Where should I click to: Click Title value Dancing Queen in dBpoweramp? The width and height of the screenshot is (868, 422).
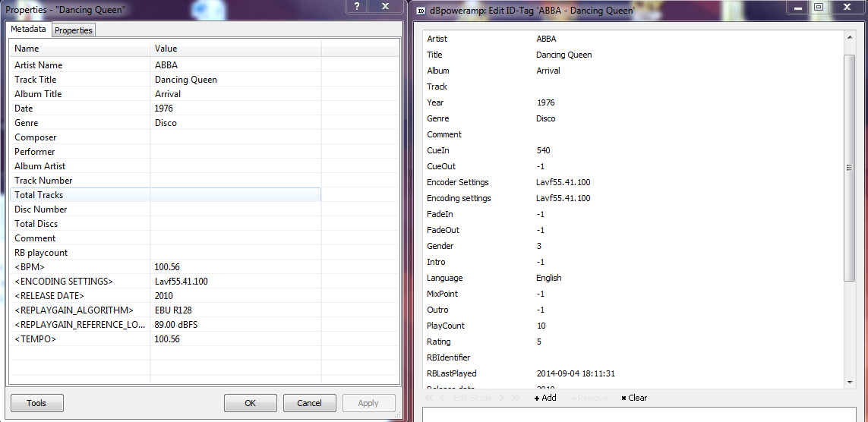(564, 55)
